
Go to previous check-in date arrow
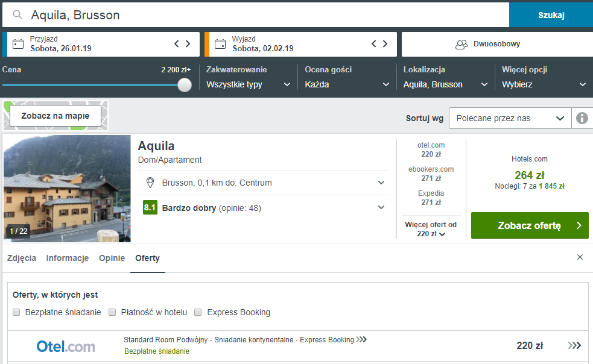coord(177,44)
